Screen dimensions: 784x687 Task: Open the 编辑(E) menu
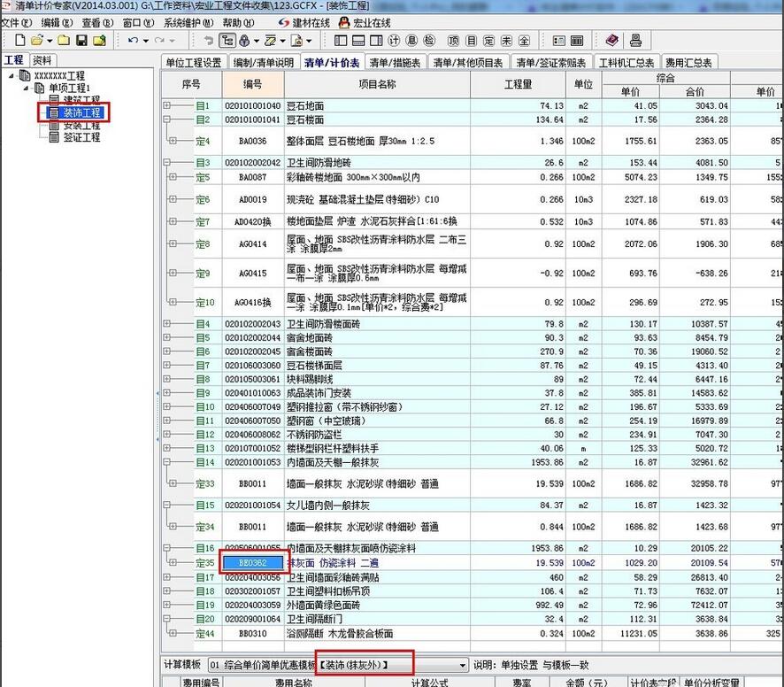coord(57,23)
